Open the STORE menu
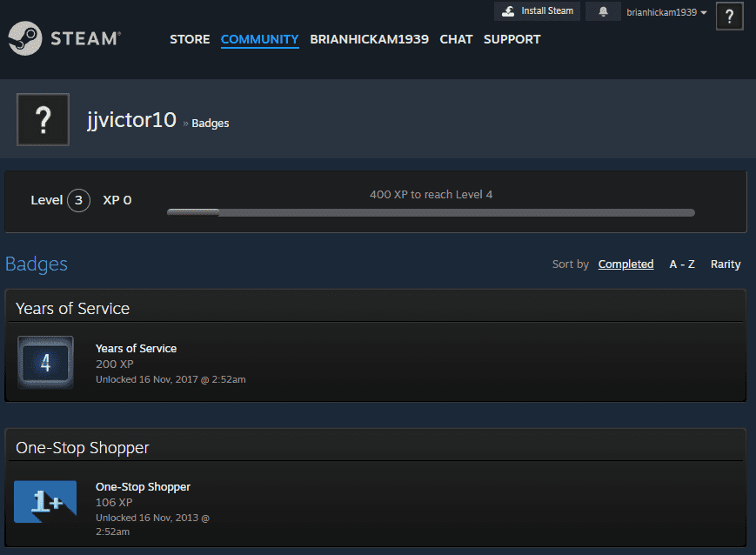The width and height of the screenshot is (756, 555). point(190,39)
